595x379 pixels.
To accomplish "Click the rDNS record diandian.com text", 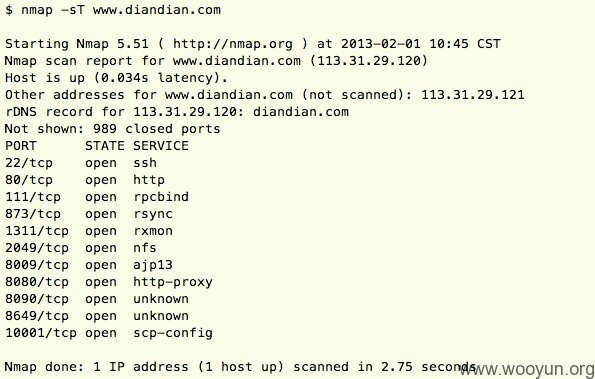I will click(301, 112).
